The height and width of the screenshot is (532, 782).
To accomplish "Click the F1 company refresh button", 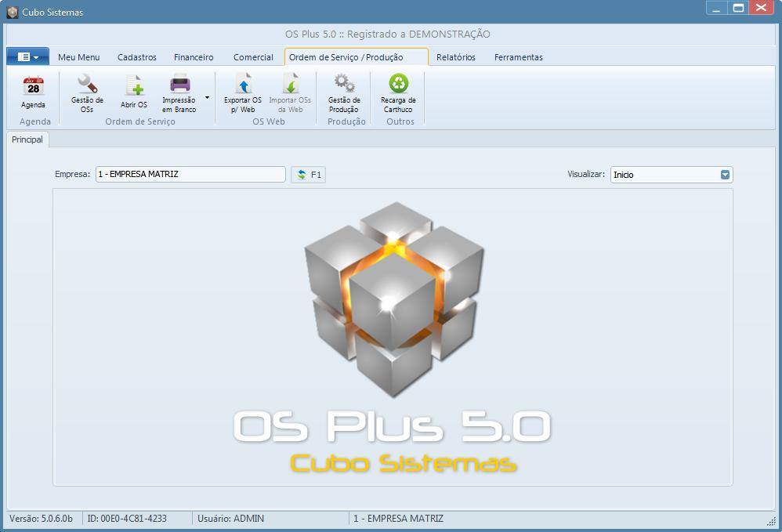I will (308, 174).
